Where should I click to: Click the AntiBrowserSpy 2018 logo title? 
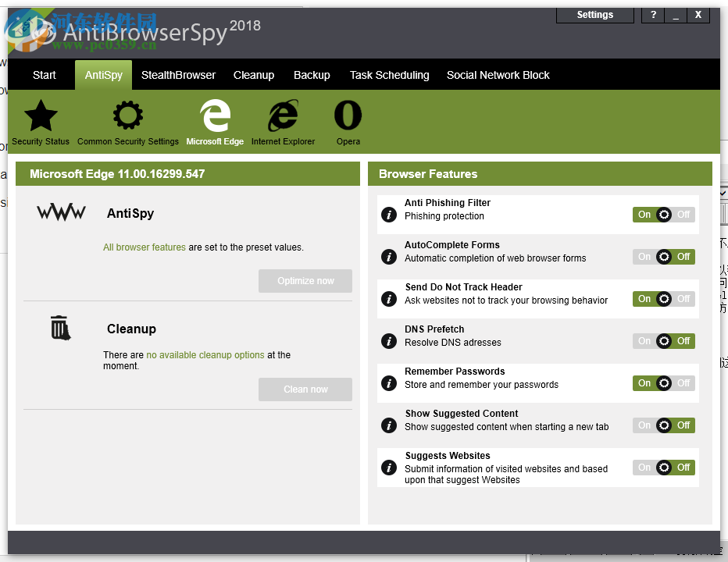pos(162,31)
